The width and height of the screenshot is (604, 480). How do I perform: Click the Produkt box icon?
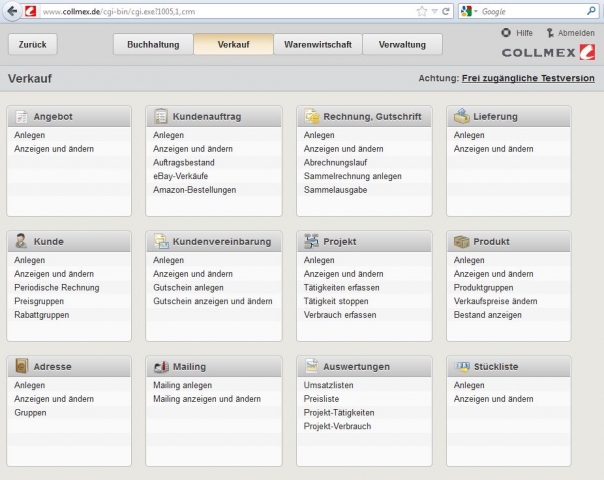(461, 241)
